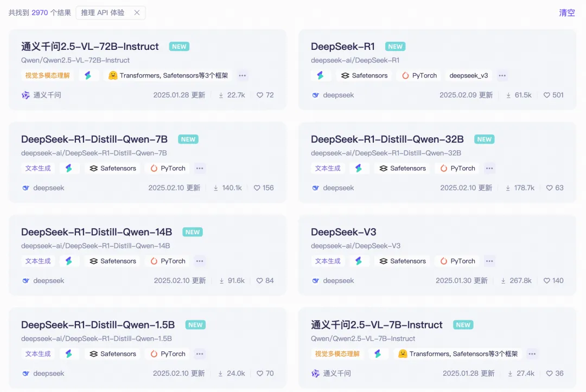The height and width of the screenshot is (392, 586).
Task: Open the DeepSeek-R1-Distill-Qwen-1.5B model title
Action: click(x=98, y=325)
